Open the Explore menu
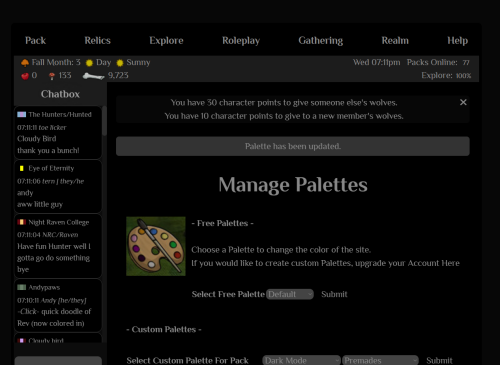Image resolution: width=500 pixels, height=365 pixels. tap(166, 41)
